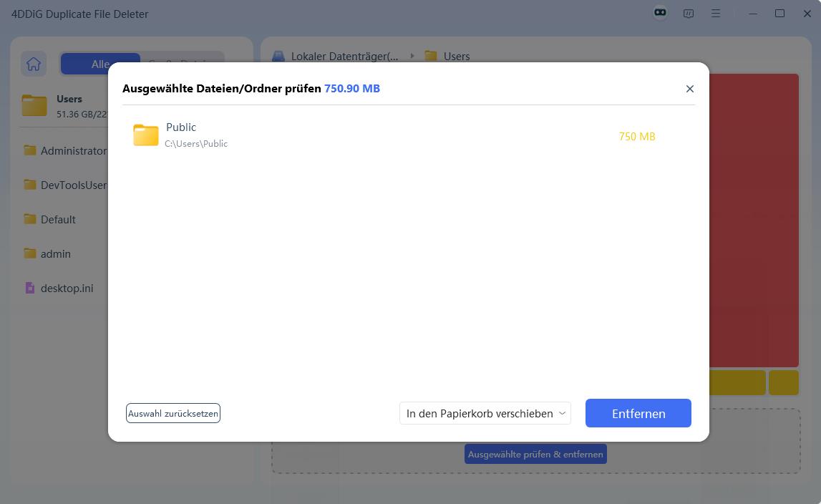This screenshot has height=504, width=821.
Task: Click the Administrator folder icon
Action: 30,150
